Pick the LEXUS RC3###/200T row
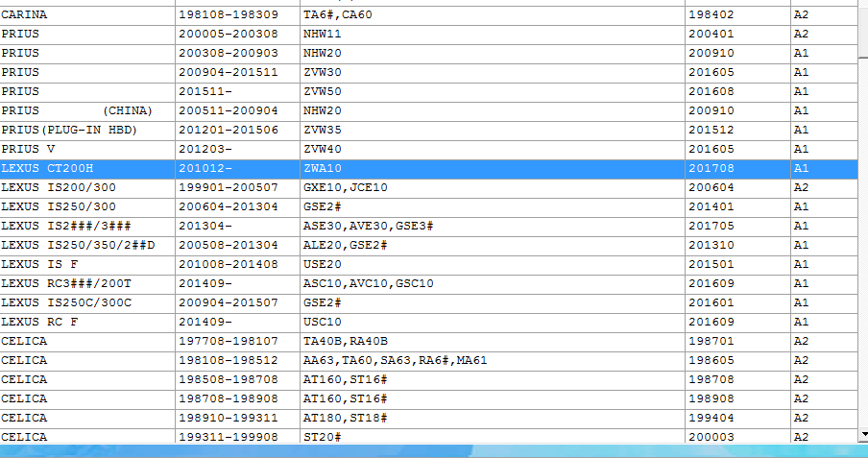The height and width of the screenshot is (458, 868). pos(429,283)
